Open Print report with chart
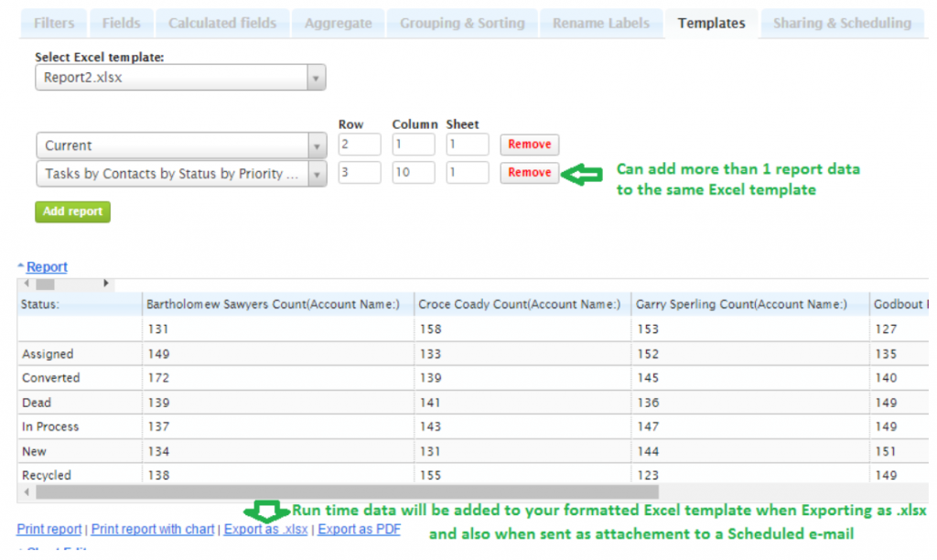The width and height of the screenshot is (937, 560). (153, 529)
